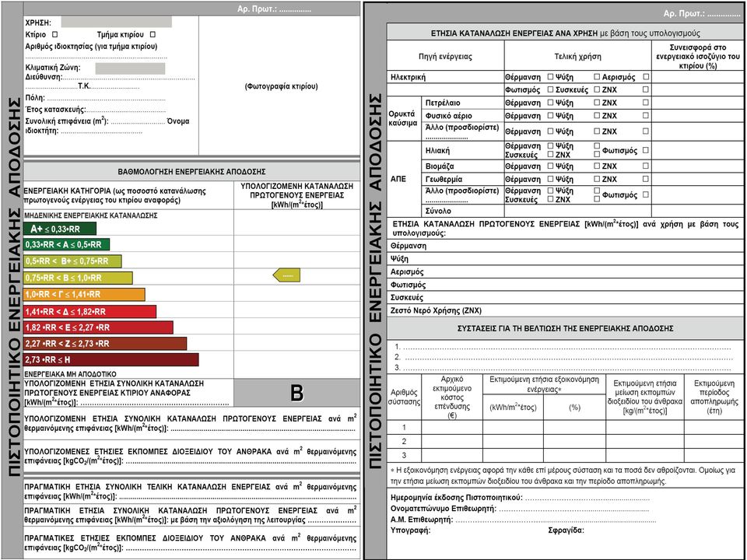Check Φωτισμός box in Ηλιακή row

click(646, 150)
